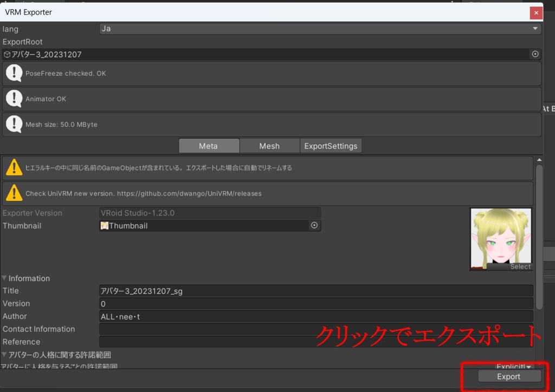Click the Check UniVRM new version message

point(143,193)
